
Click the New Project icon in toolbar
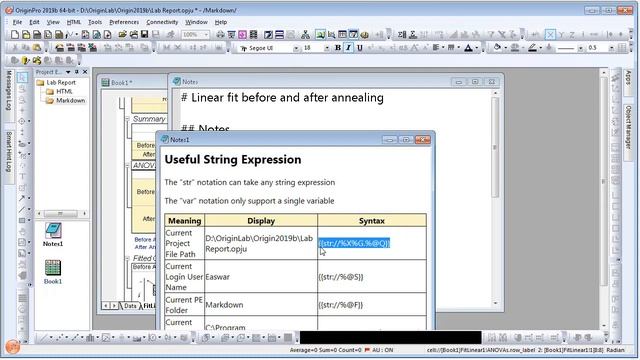[15, 35]
